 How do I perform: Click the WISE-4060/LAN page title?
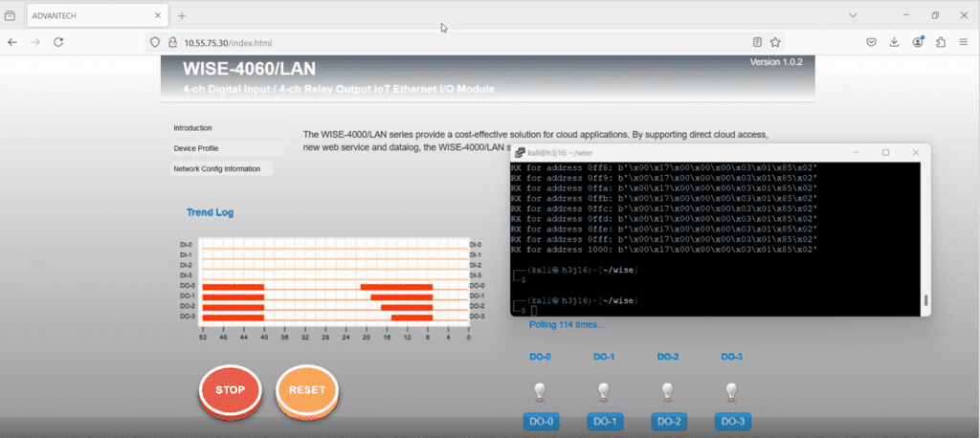click(250, 69)
